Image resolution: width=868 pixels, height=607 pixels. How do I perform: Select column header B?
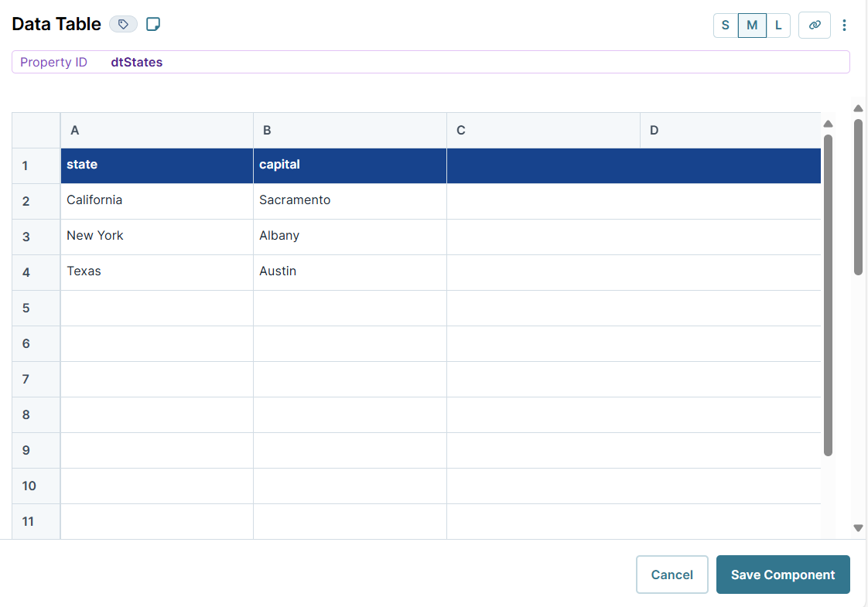click(350, 131)
